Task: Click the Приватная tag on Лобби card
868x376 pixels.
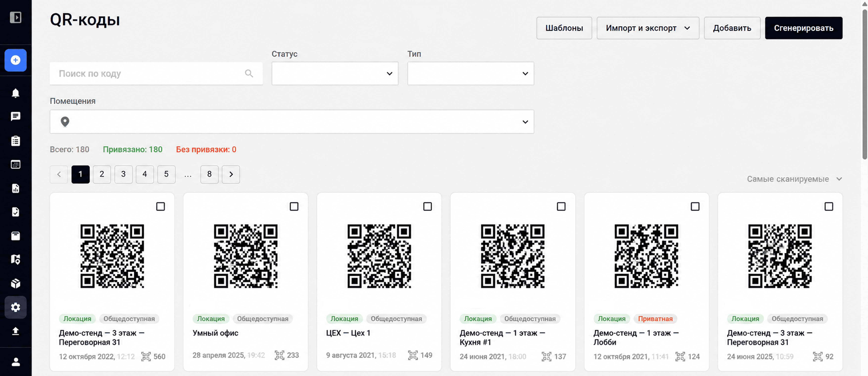Action: point(655,319)
